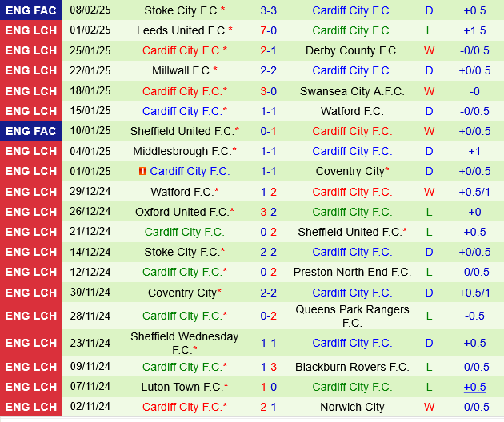Select Norwich City team name
504x422 pixels.
(352, 407)
